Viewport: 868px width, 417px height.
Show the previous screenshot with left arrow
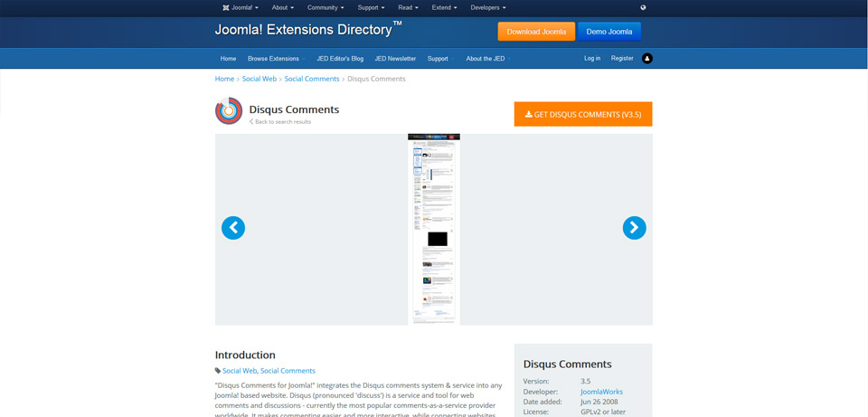(x=233, y=228)
